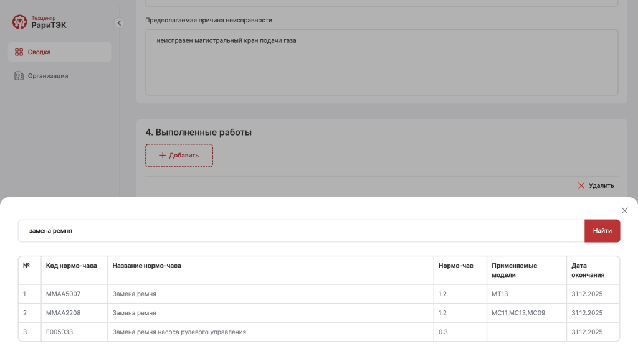The image size is (638, 364).
Task: Click the red X icon next to Удалить
Action: (581, 185)
